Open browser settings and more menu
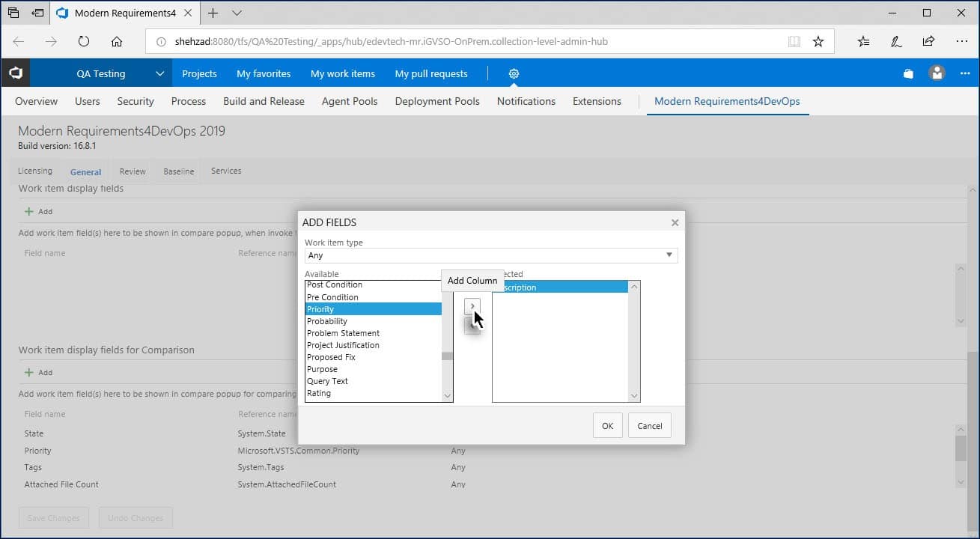Viewport: 980px width, 539px height. pos(961,42)
